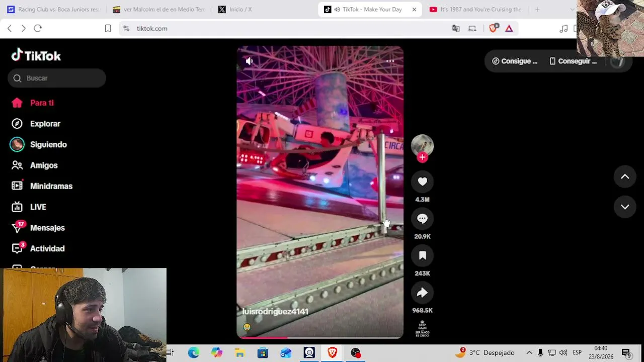
Task: Launch Copilot from the taskbar
Action: coord(217,353)
